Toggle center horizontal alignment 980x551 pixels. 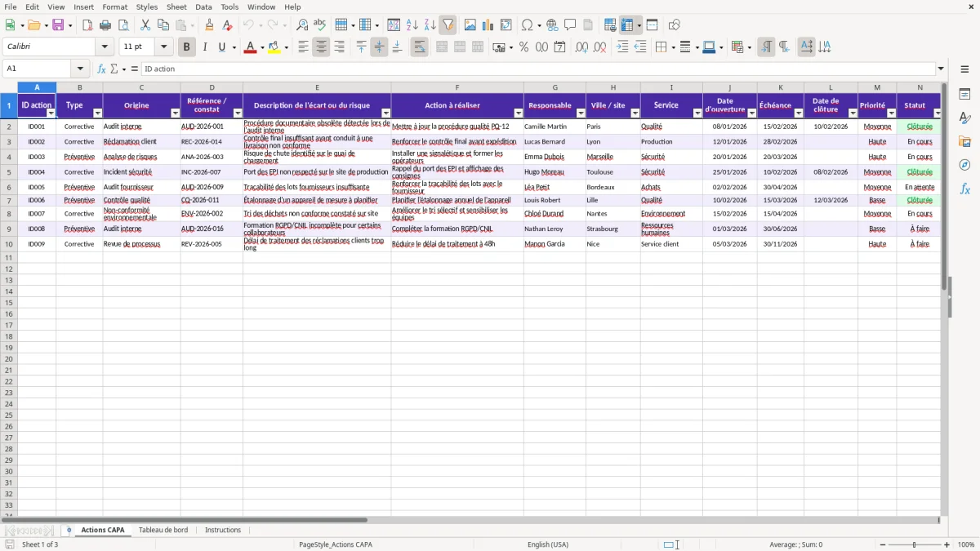point(322,47)
